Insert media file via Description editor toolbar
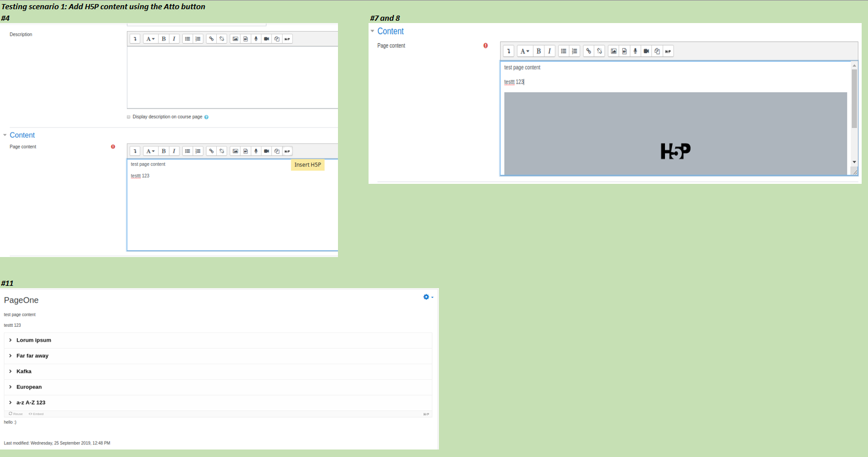Image resolution: width=868 pixels, height=457 pixels. click(x=246, y=39)
